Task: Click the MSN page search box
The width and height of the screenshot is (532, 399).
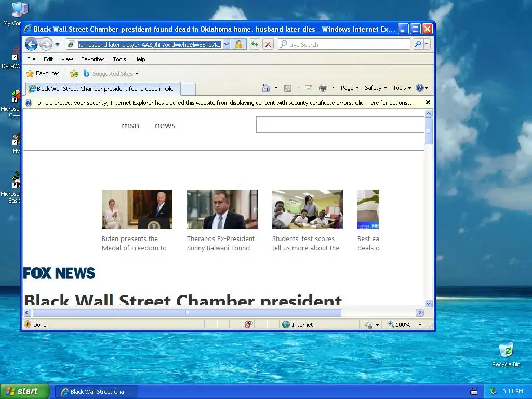Action: click(x=340, y=125)
